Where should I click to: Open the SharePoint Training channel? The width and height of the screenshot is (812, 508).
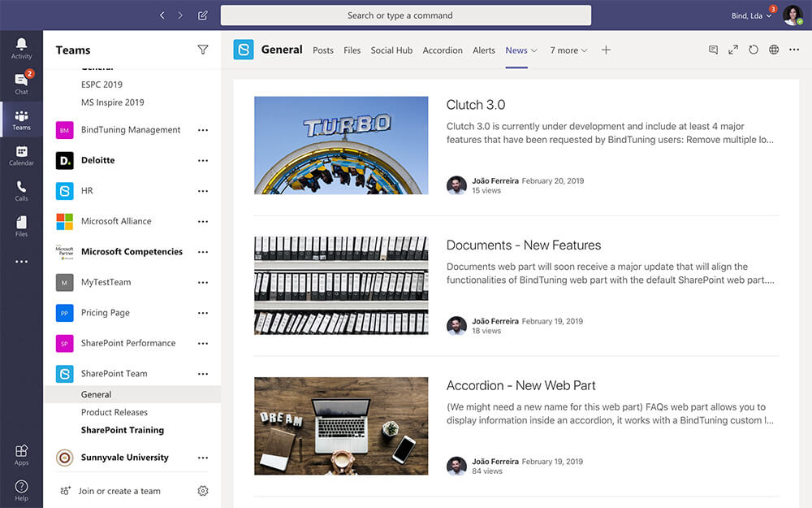123,430
